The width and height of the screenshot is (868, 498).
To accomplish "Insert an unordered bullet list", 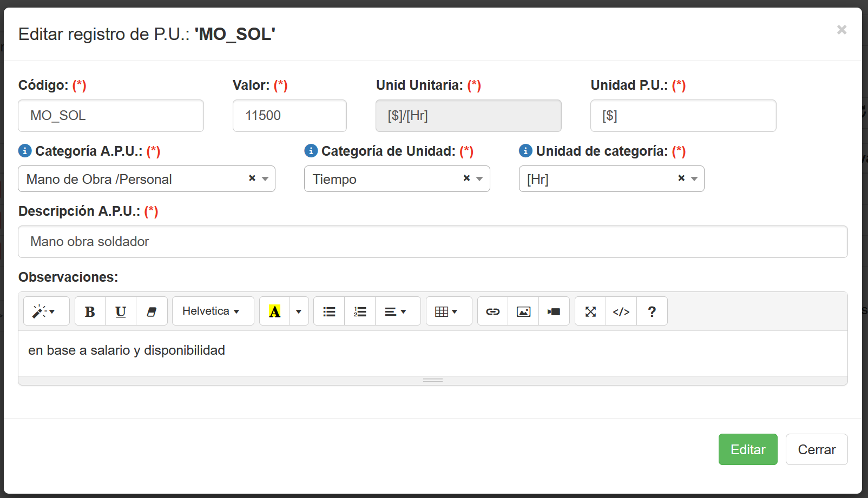I will pyautogui.click(x=329, y=311).
